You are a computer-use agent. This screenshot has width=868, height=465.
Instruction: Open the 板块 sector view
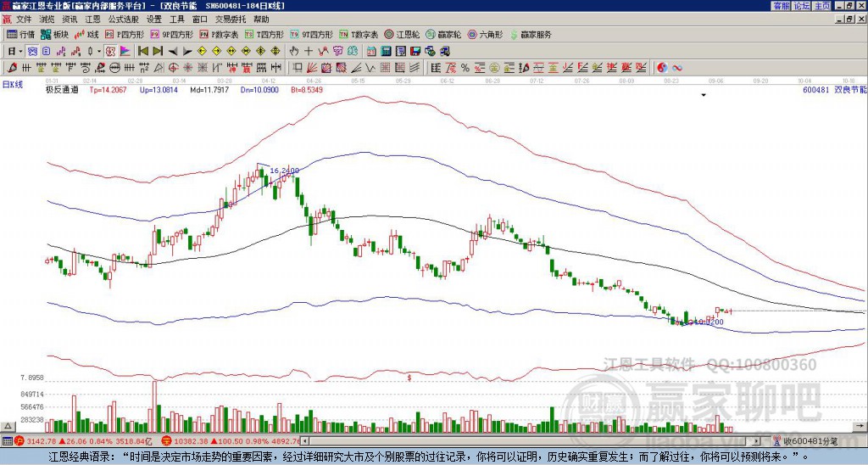click(x=54, y=34)
